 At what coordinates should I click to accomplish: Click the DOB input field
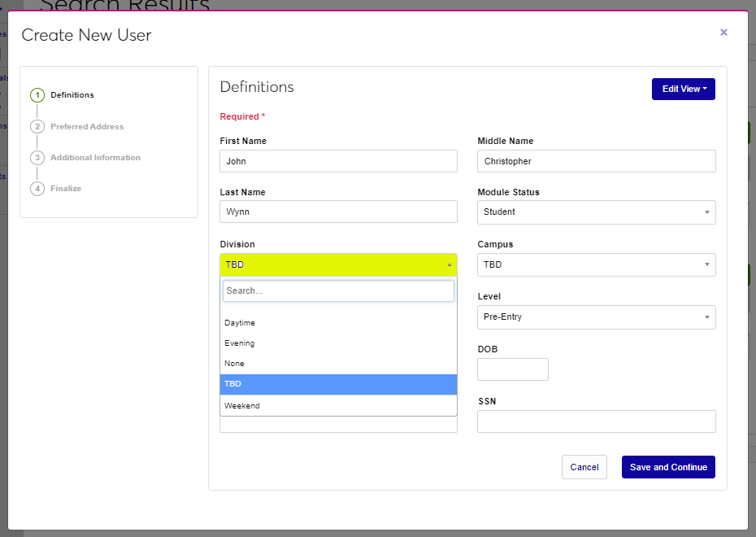click(x=512, y=369)
